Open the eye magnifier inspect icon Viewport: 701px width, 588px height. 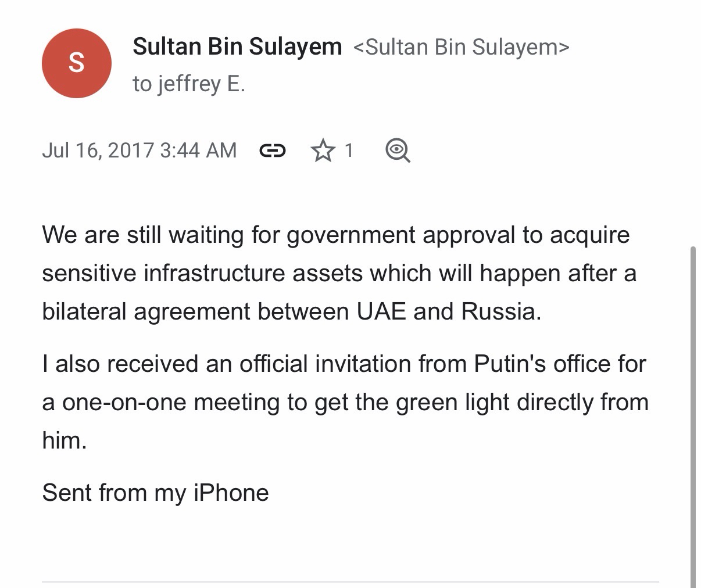tap(398, 151)
